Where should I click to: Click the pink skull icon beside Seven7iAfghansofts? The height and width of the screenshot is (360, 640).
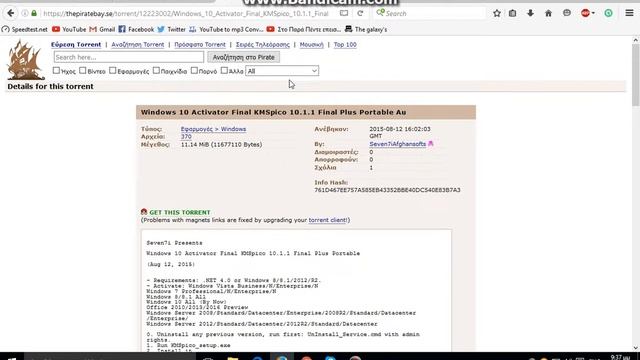431,144
